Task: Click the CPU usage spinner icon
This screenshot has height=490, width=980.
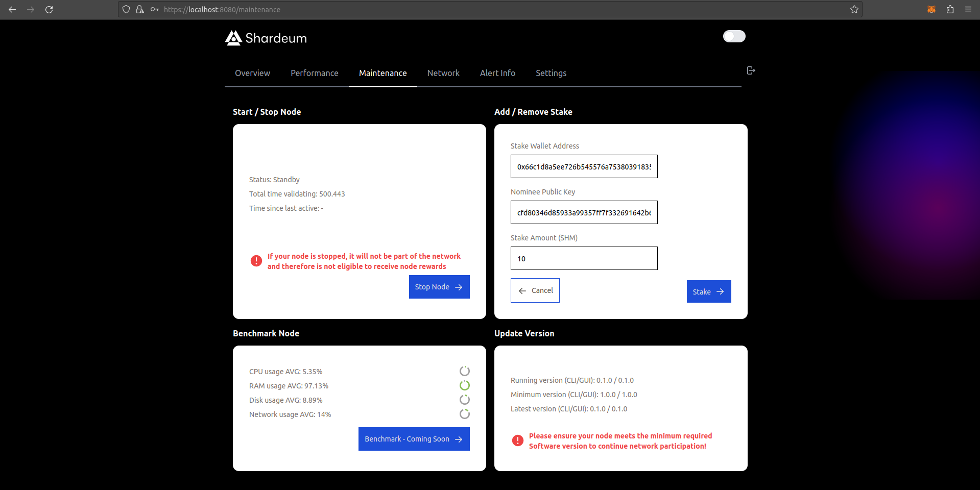Action: pos(464,371)
